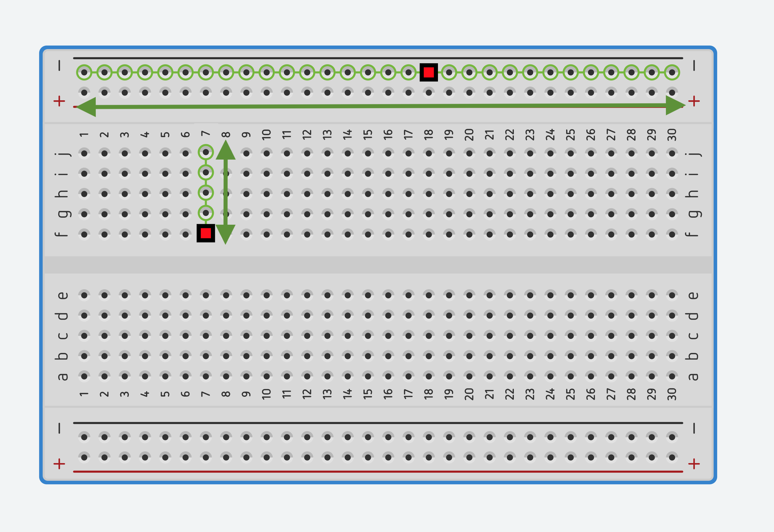The width and height of the screenshot is (774, 532).
Task: Click the hole at row a, column 7
Action: pos(206,376)
